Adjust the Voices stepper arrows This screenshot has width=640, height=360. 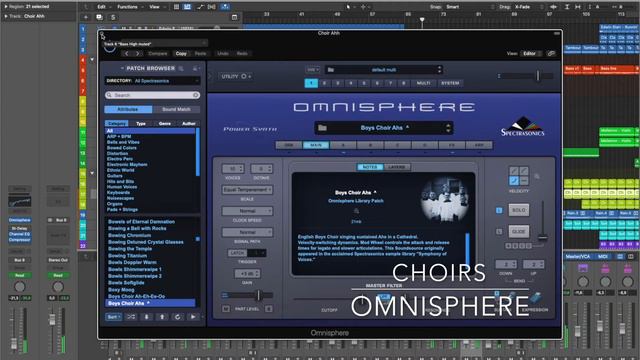tap(241, 169)
